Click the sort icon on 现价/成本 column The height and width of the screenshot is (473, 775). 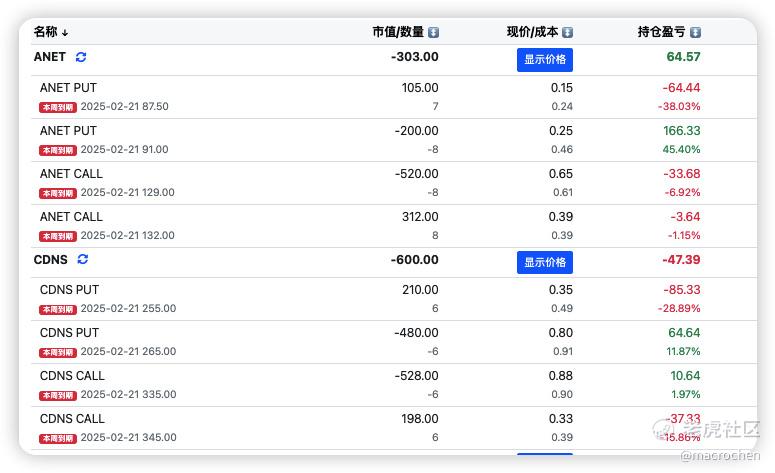567,32
